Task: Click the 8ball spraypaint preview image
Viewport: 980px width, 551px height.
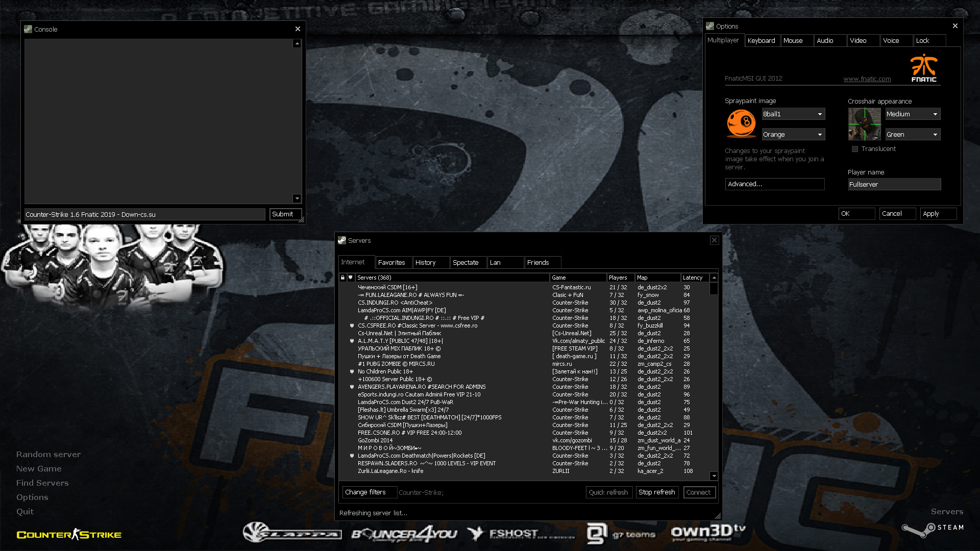Action: (741, 123)
